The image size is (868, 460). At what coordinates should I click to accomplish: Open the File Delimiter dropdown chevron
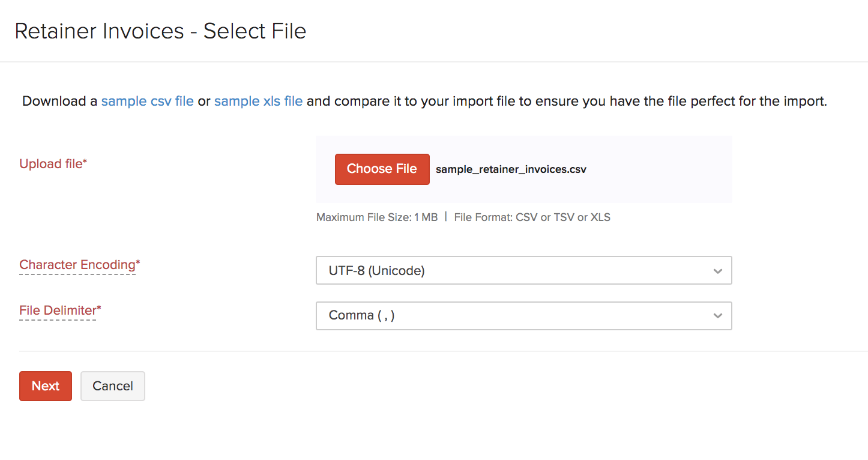718,316
